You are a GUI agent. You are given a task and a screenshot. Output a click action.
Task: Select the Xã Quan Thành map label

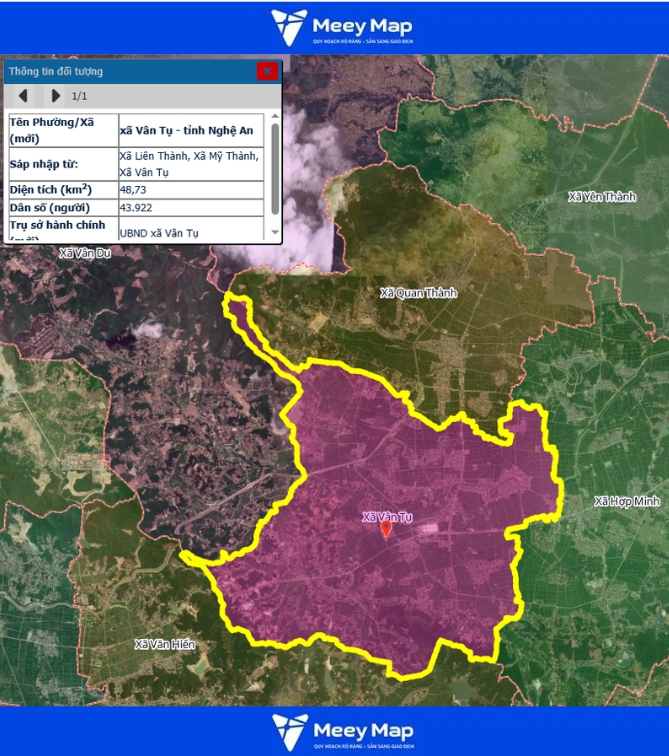pos(418,293)
